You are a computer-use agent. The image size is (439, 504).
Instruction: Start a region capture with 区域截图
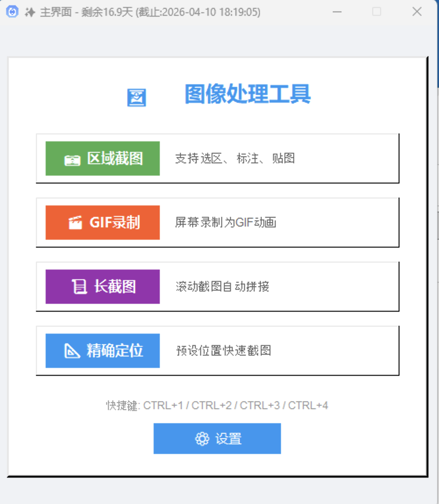click(115, 158)
